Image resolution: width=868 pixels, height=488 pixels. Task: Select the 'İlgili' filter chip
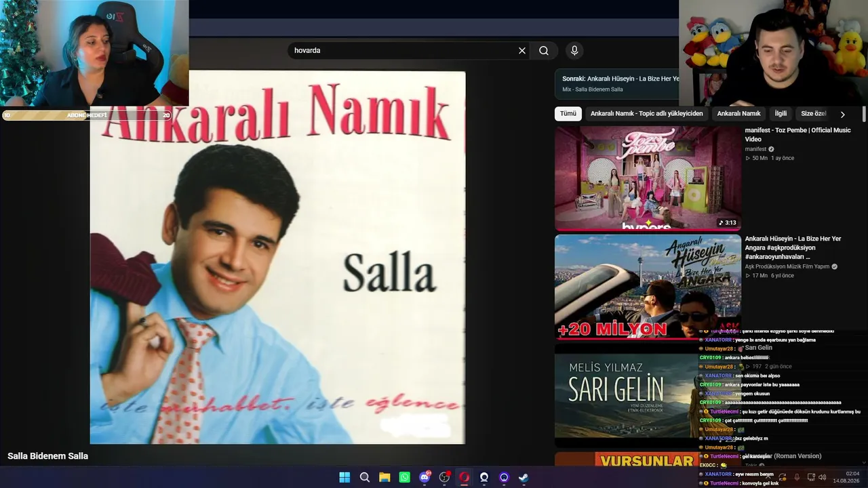[x=781, y=114]
